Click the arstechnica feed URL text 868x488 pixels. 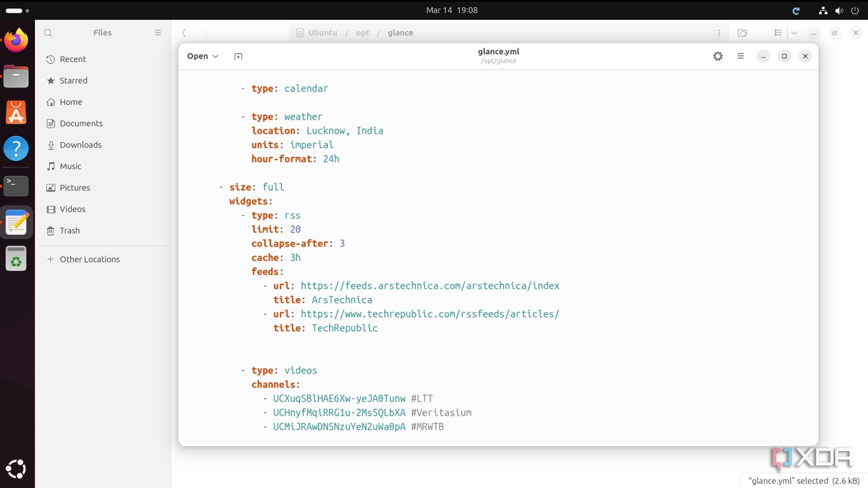click(x=430, y=286)
